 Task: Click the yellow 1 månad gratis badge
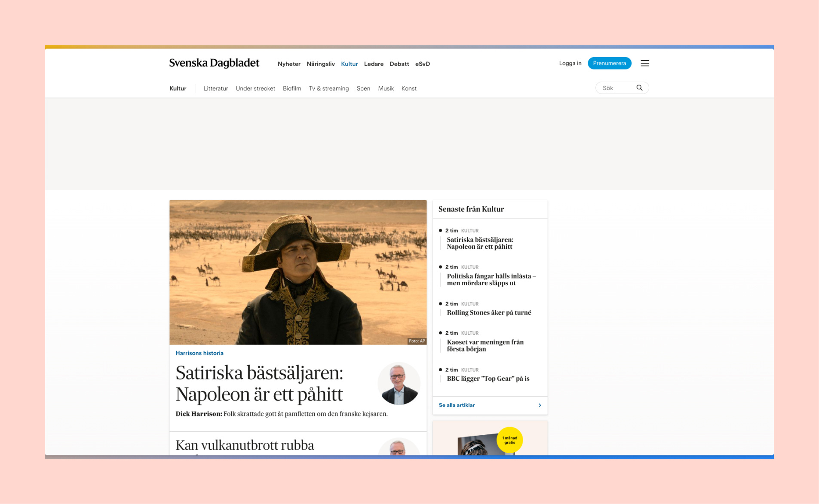[509, 440]
